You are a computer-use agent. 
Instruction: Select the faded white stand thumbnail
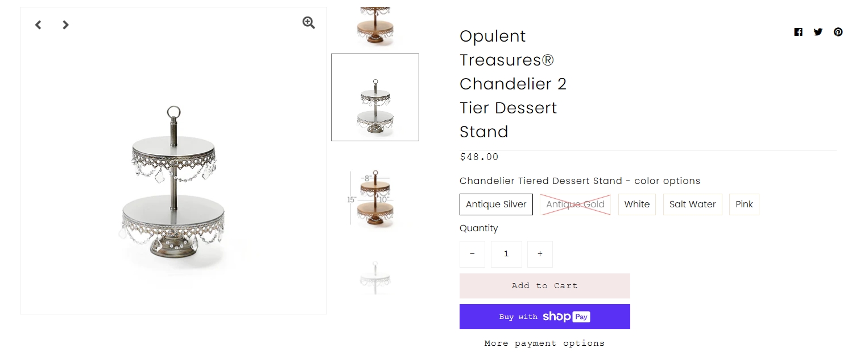coord(375,278)
